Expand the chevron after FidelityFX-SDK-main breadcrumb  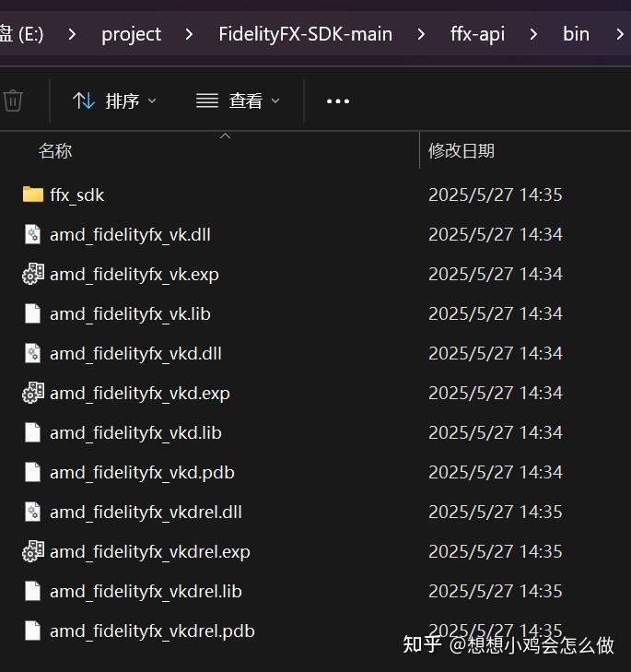(x=421, y=34)
